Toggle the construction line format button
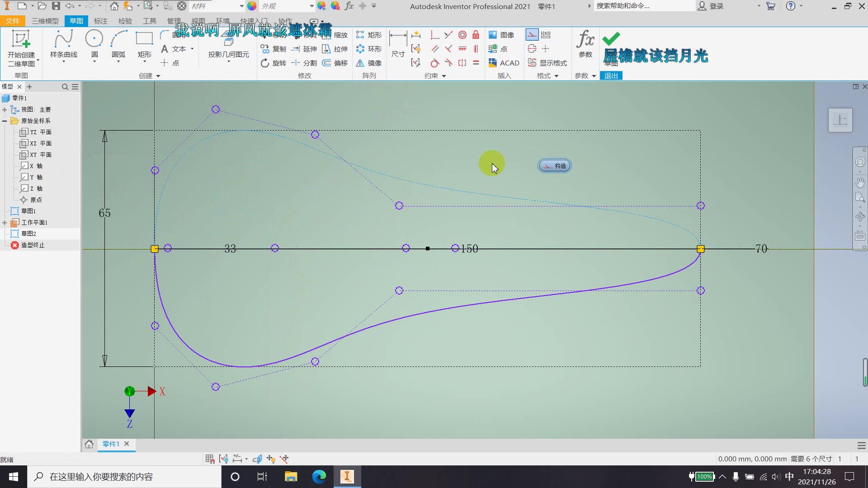Viewport: 868px width, 488px height. [532, 35]
